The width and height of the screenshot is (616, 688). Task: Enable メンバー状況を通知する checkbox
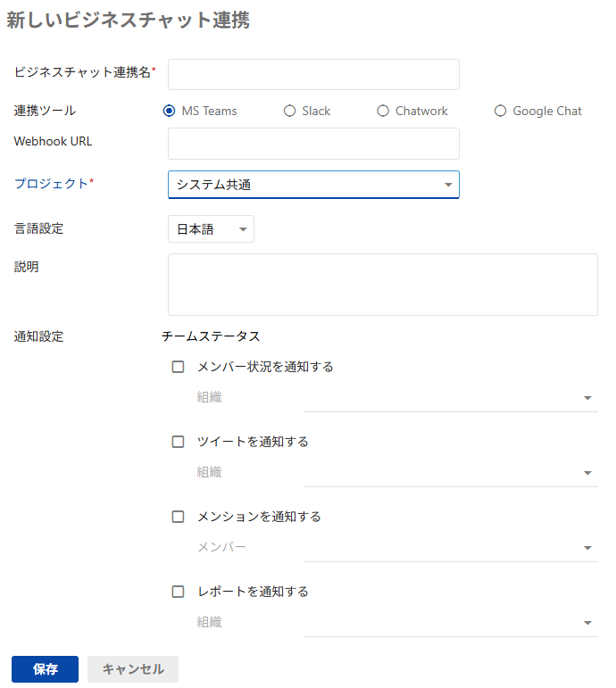[178, 367]
